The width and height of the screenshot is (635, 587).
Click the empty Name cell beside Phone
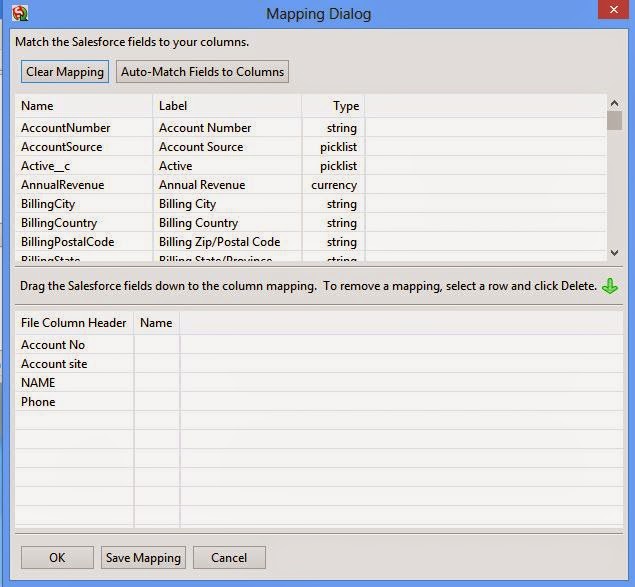pyautogui.click(x=157, y=402)
